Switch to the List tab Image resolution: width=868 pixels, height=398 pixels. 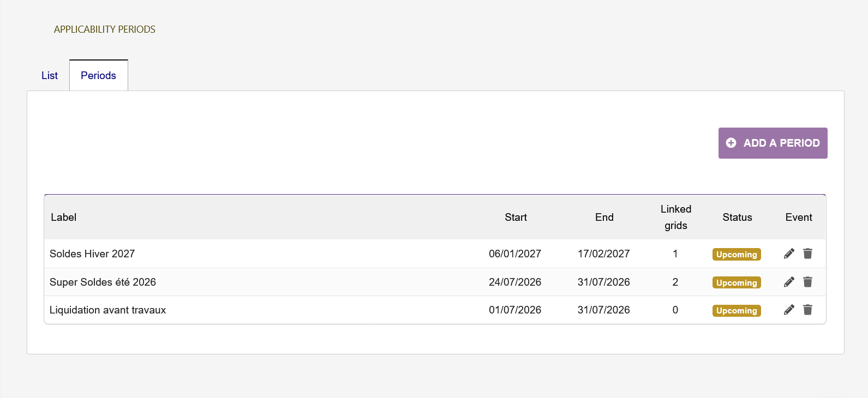pos(50,76)
